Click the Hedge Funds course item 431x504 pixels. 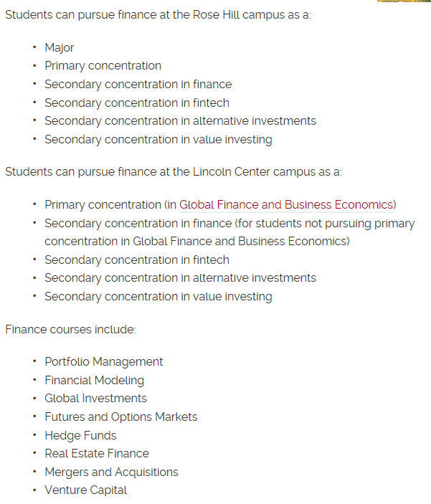pyautogui.click(x=80, y=436)
